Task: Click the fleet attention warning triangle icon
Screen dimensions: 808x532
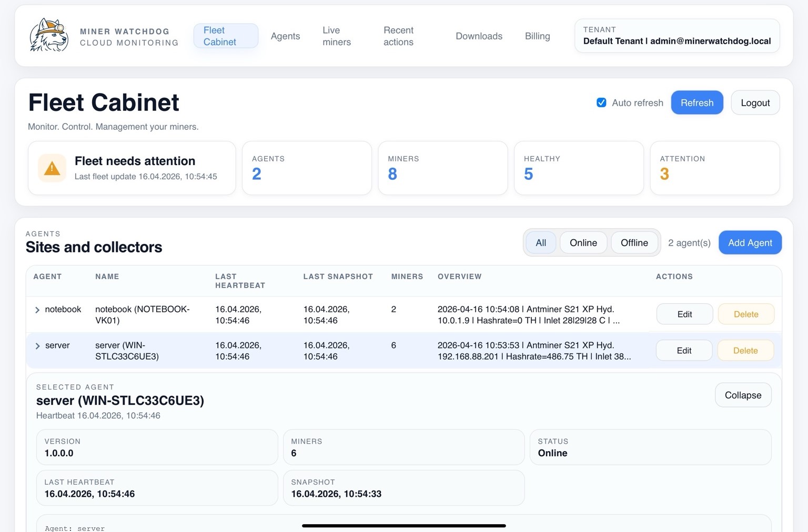Action: click(x=52, y=168)
